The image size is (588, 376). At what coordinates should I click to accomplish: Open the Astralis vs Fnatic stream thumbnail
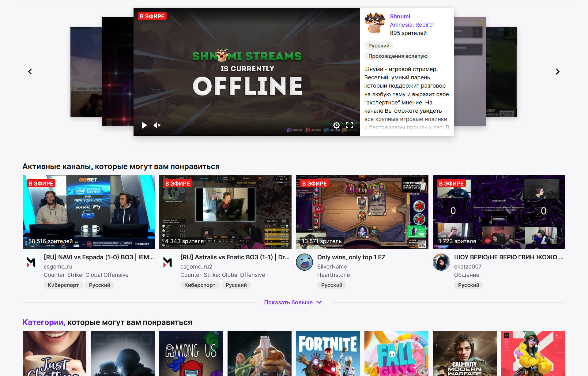tap(225, 212)
